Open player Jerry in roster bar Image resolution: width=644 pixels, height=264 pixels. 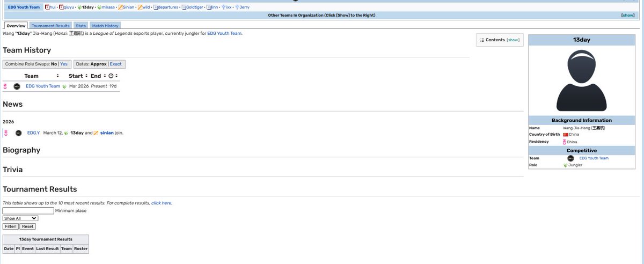(x=244, y=7)
